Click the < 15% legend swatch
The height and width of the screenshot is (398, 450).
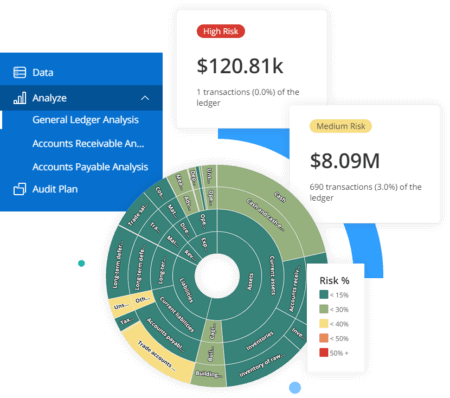pyautogui.click(x=324, y=295)
